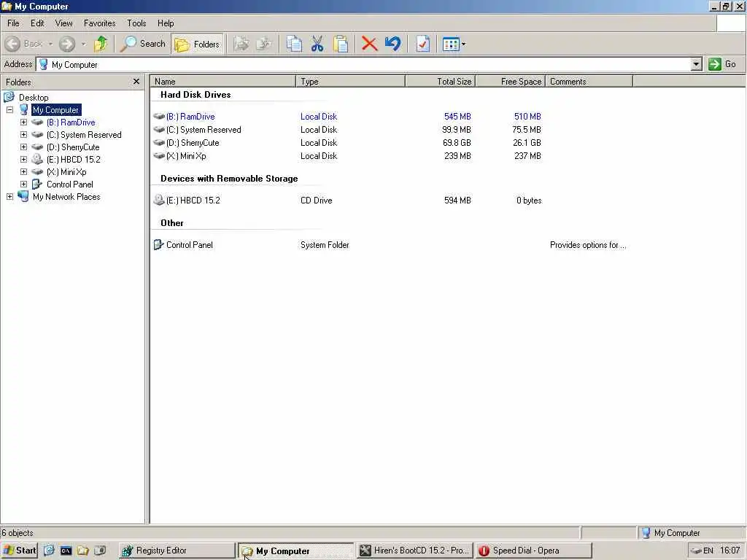Click the Forward navigation arrow
Image resolution: width=747 pixels, height=560 pixels.
tap(66, 44)
